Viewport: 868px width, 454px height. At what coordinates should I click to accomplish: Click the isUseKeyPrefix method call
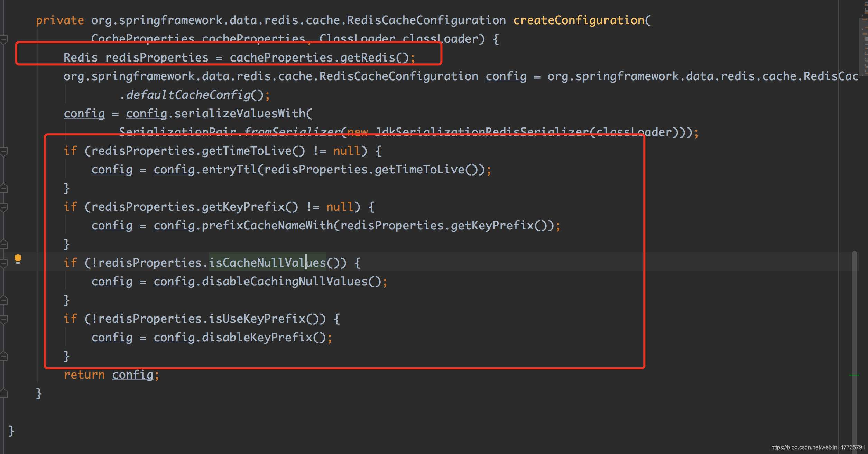pyautogui.click(x=257, y=319)
